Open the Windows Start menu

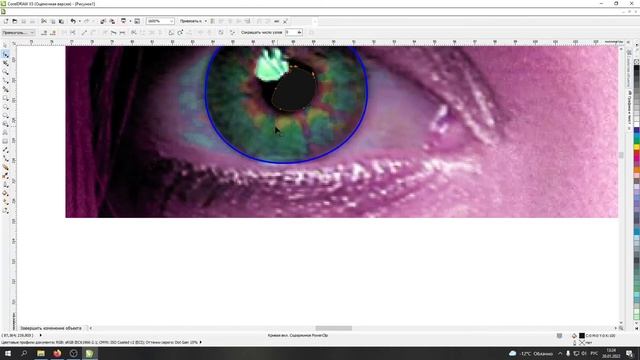[x=8, y=353]
